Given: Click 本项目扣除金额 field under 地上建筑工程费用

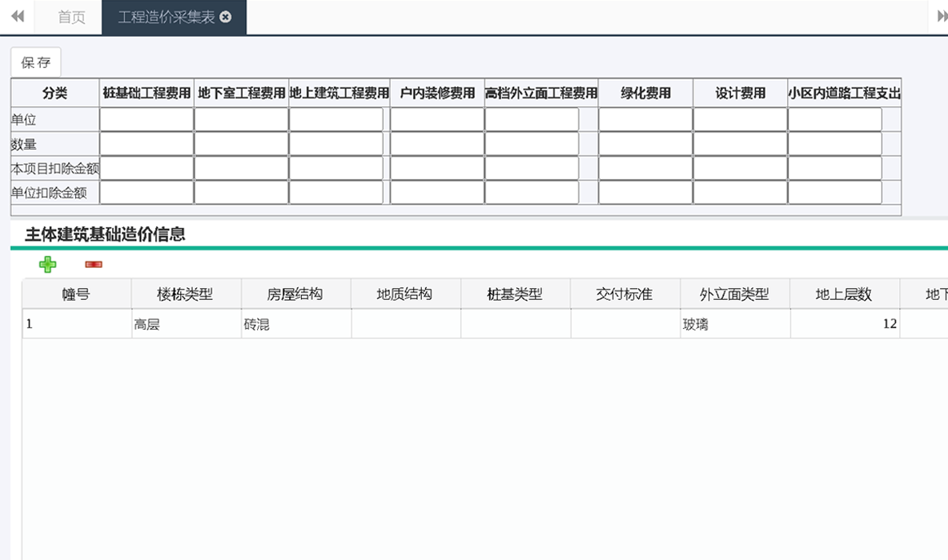Looking at the screenshot, I should point(336,168).
